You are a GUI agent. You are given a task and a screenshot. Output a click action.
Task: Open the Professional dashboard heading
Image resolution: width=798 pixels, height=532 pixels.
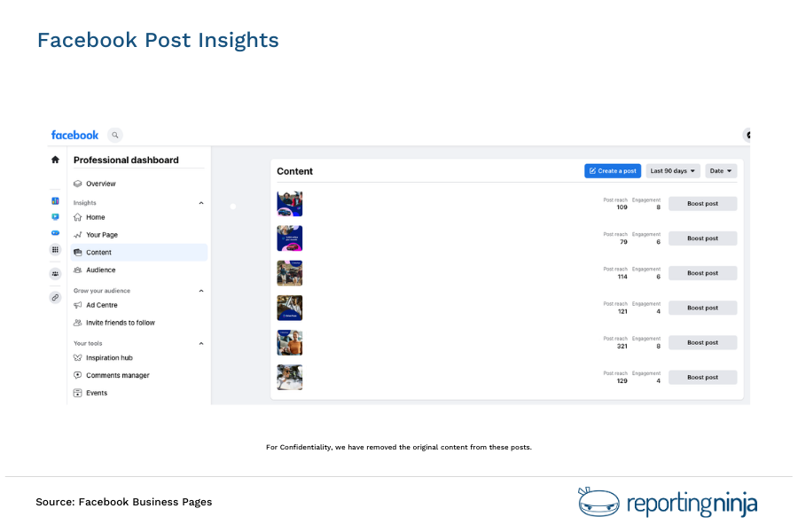tap(125, 160)
